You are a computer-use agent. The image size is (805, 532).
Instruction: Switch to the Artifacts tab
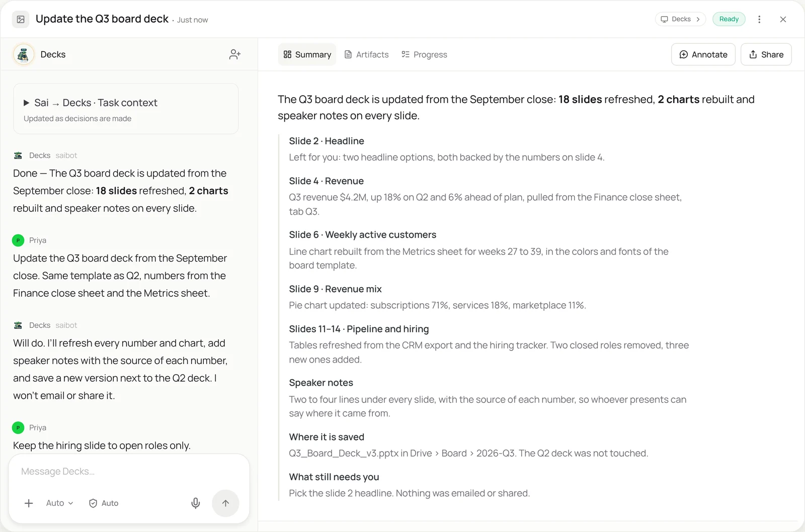click(366, 54)
